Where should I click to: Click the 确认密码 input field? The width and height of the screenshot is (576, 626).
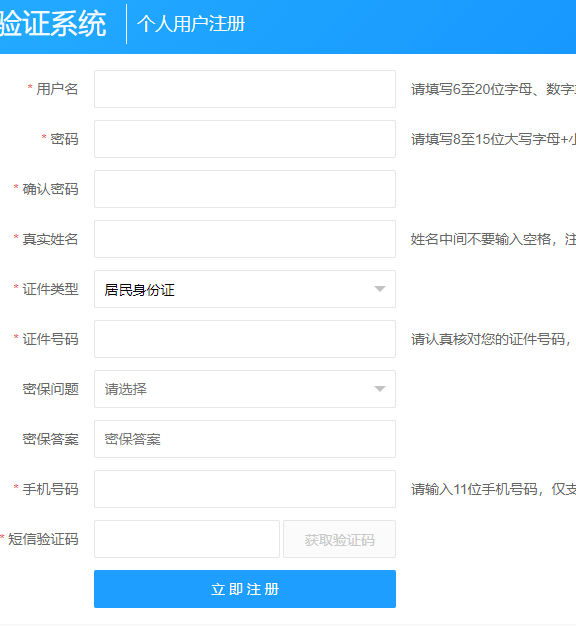245,189
